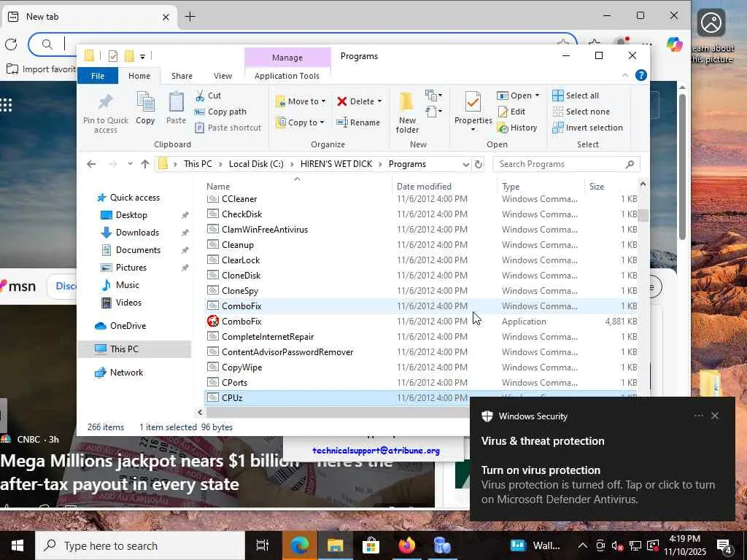
Task: Click Copy path in Clipboard group
Action: click(220, 112)
